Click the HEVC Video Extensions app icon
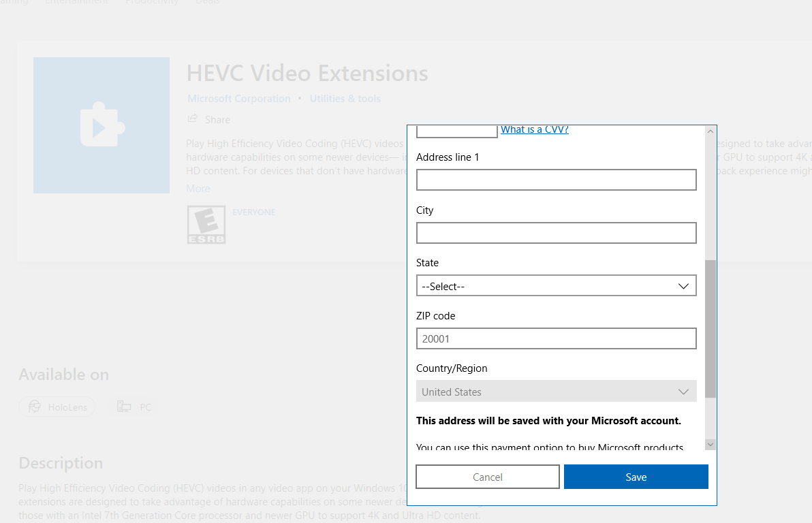The height and width of the screenshot is (523, 812). 101,125
